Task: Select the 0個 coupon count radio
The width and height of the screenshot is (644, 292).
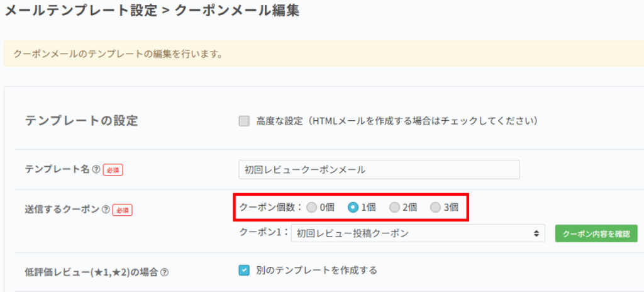Action: click(x=312, y=207)
